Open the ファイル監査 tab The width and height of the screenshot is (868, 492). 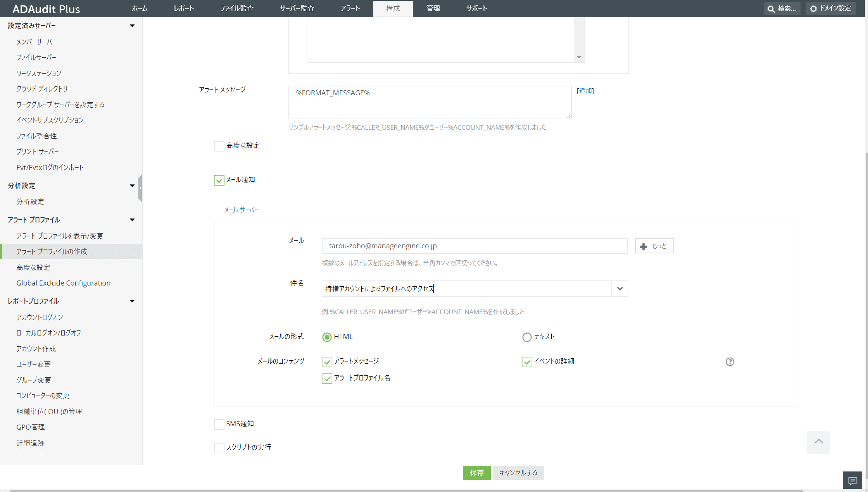click(x=236, y=9)
